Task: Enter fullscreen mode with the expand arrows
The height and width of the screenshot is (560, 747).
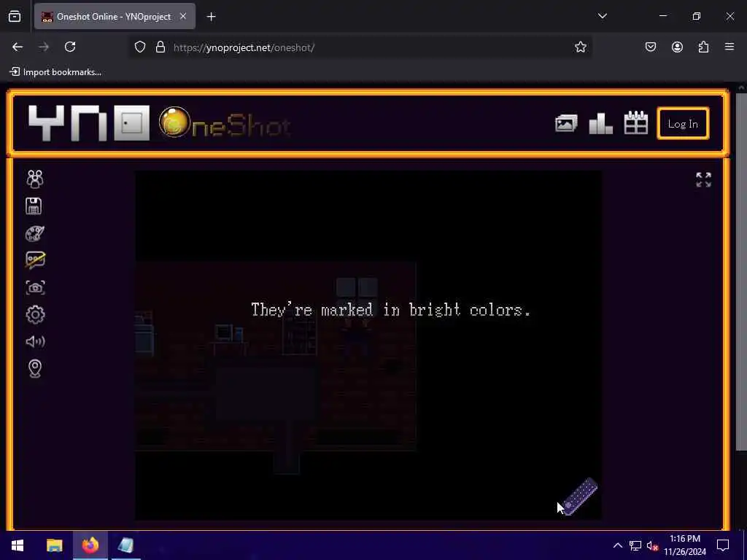Action: (x=703, y=179)
